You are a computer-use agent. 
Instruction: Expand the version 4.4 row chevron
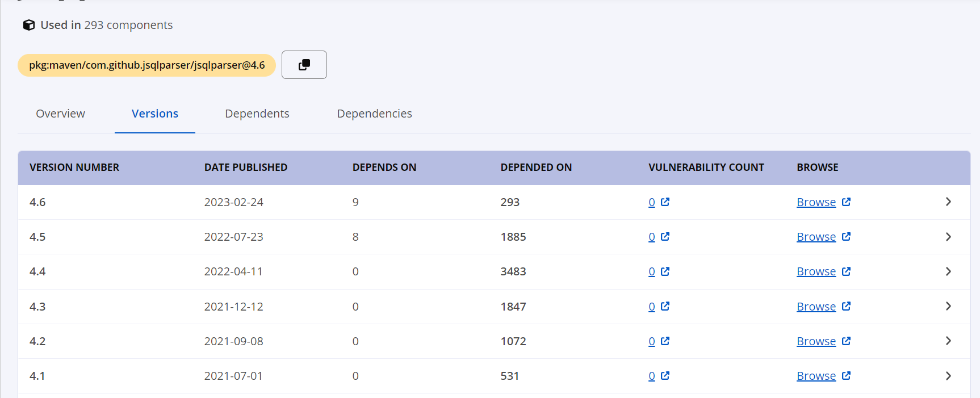(948, 271)
